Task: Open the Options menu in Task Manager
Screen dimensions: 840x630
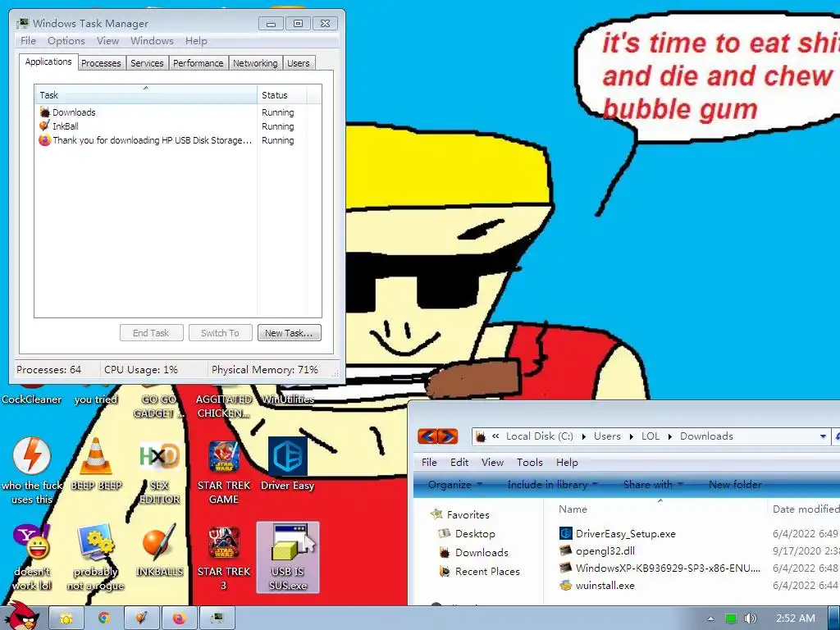Action: click(66, 41)
